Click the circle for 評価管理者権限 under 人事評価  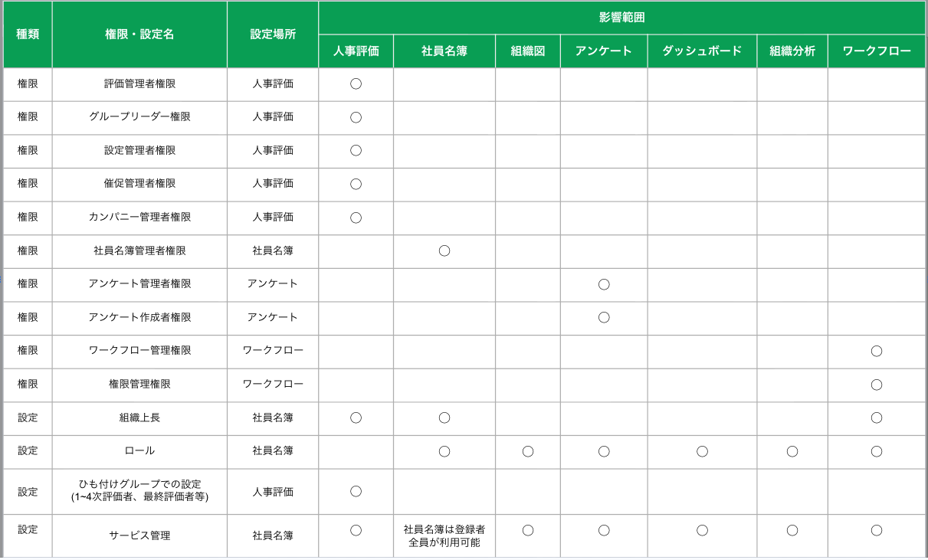[356, 84]
